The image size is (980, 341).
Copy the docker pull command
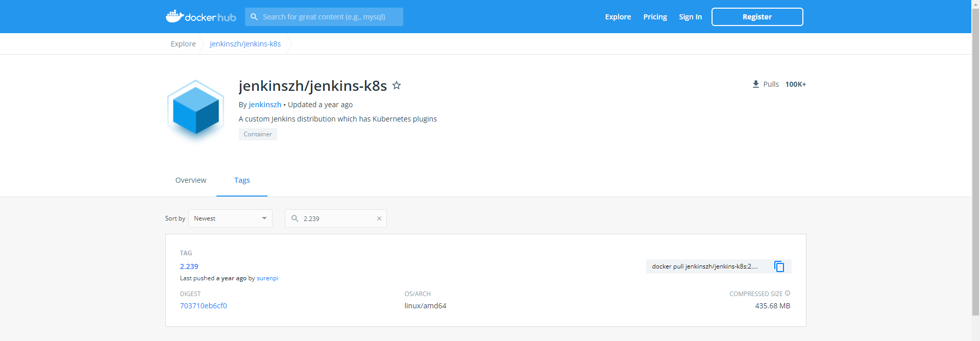coord(779,266)
